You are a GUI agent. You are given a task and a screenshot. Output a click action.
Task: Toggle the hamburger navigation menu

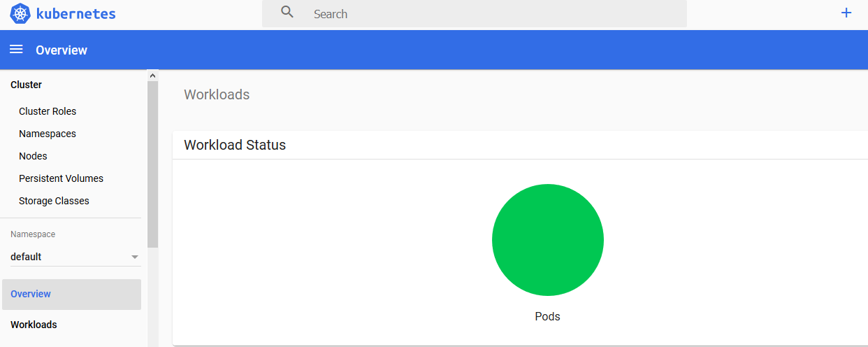[x=16, y=50]
